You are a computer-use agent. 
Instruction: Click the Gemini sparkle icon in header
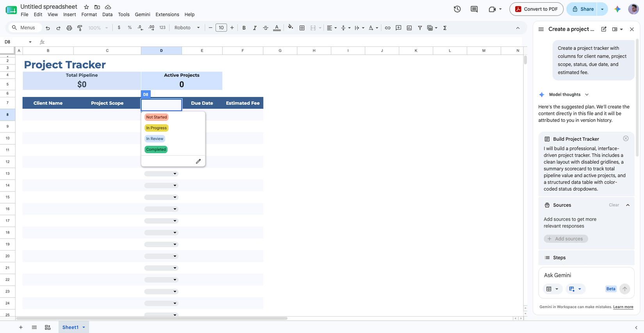pos(617,9)
